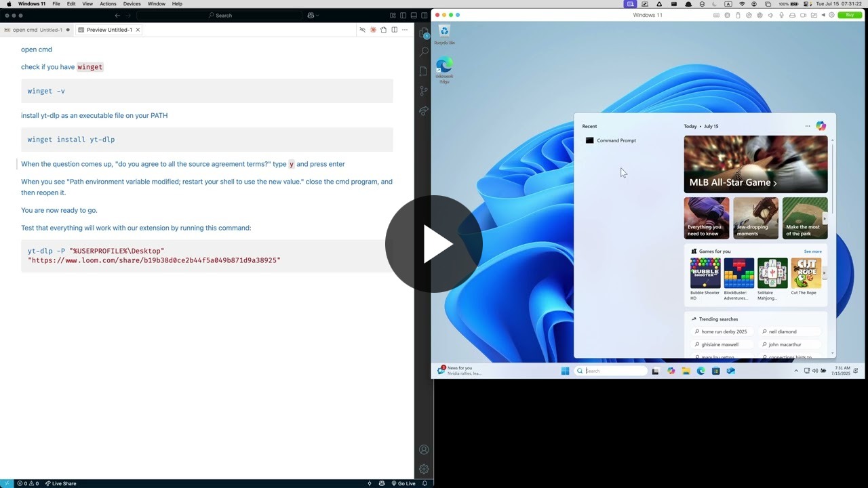868x488 pixels.
Task: Click the yt-dlp -P command text
Action: click(x=154, y=256)
